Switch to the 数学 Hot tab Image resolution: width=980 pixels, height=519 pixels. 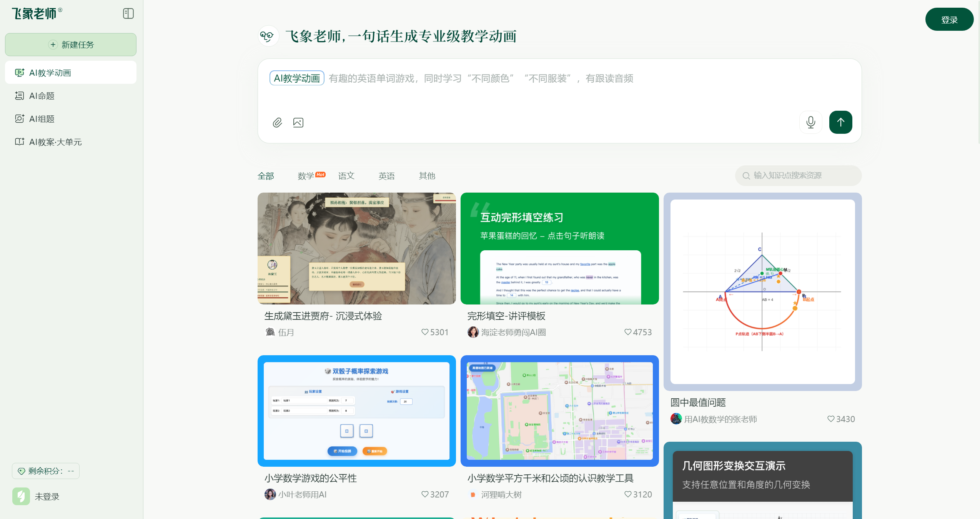pos(311,176)
